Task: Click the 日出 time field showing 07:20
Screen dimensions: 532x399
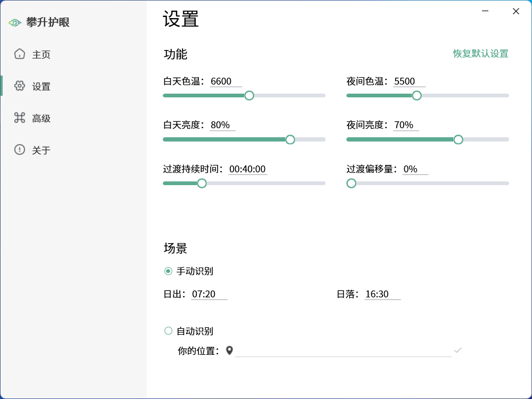Action: tap(209, 294)
